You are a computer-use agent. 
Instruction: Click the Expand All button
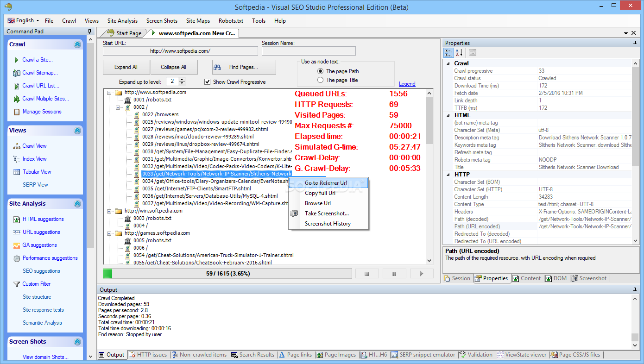coord(126,67)
